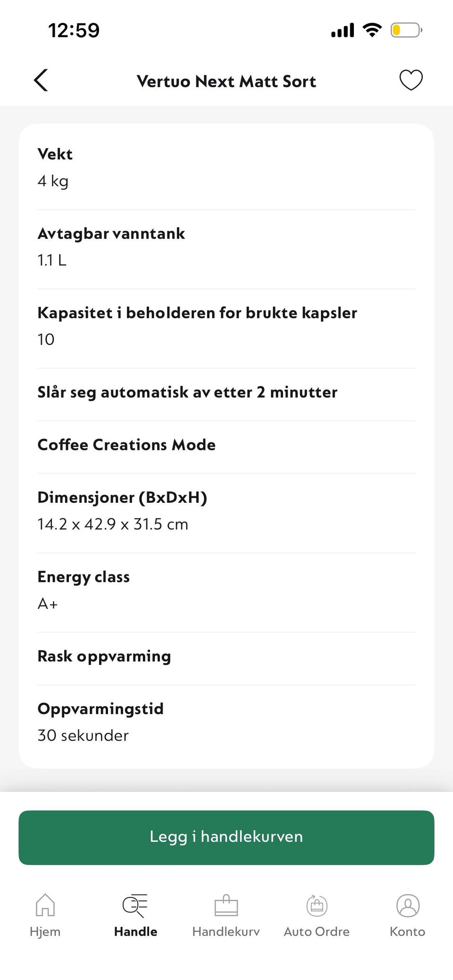Image resolution: width=453 pixels, height=980 pixels.
Task: Tap the Wi-Fi status icon
Action: (x=372, y=30)
